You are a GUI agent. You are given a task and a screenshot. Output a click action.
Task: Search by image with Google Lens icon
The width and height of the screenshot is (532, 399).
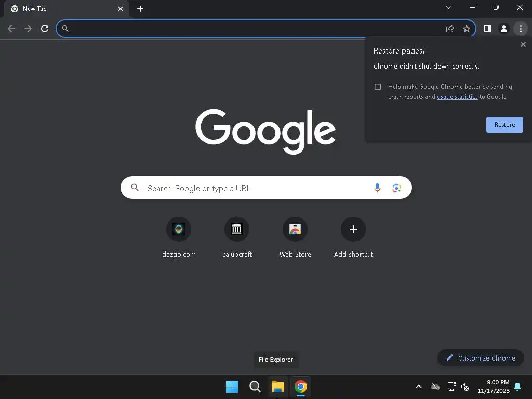[396, 188]
